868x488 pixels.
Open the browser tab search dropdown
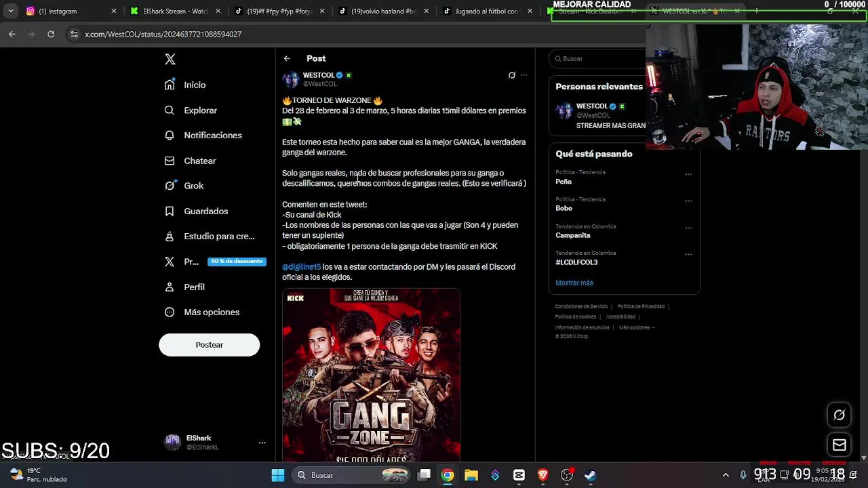pyautogui.click(x=10, y=11)
